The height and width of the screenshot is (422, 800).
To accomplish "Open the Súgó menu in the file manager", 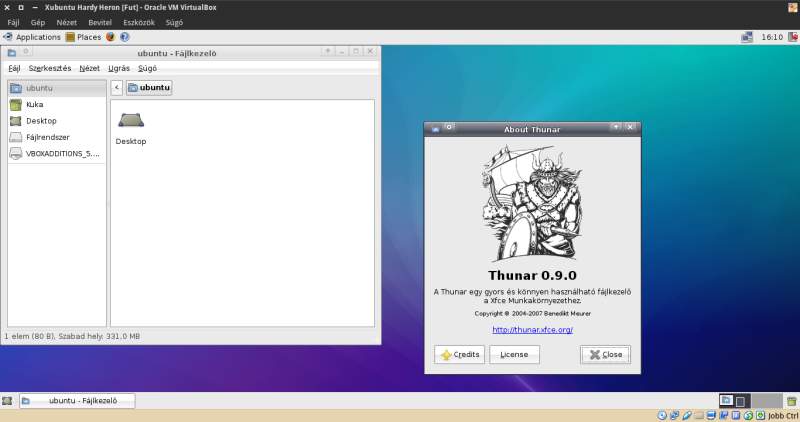I will [x=147, y=68].
